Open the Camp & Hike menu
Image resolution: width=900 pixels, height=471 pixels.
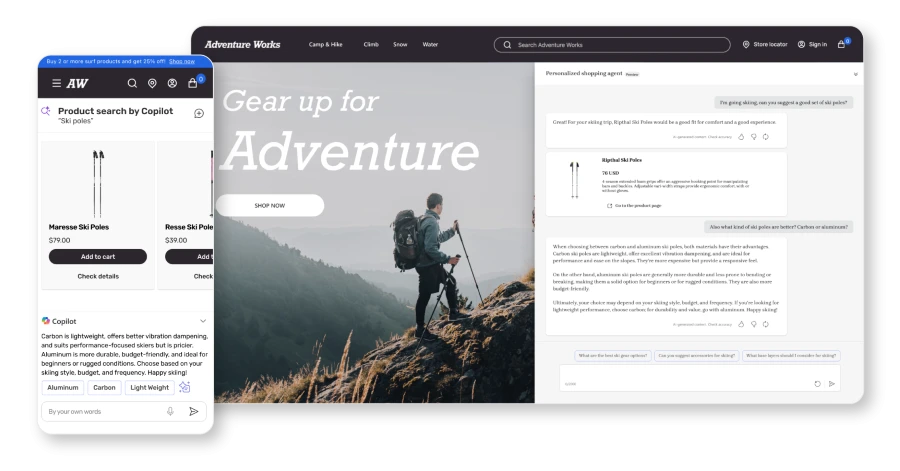(x=325, y=45)
